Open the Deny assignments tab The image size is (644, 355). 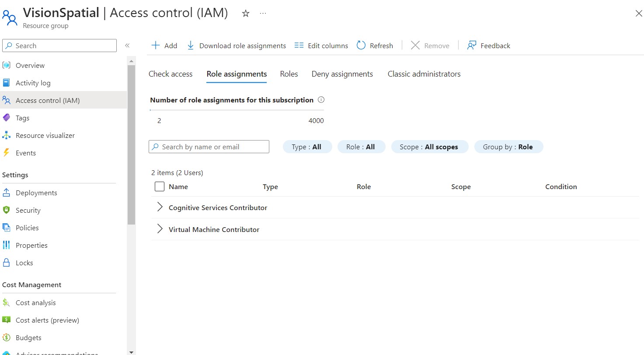[x=342, y=74]
